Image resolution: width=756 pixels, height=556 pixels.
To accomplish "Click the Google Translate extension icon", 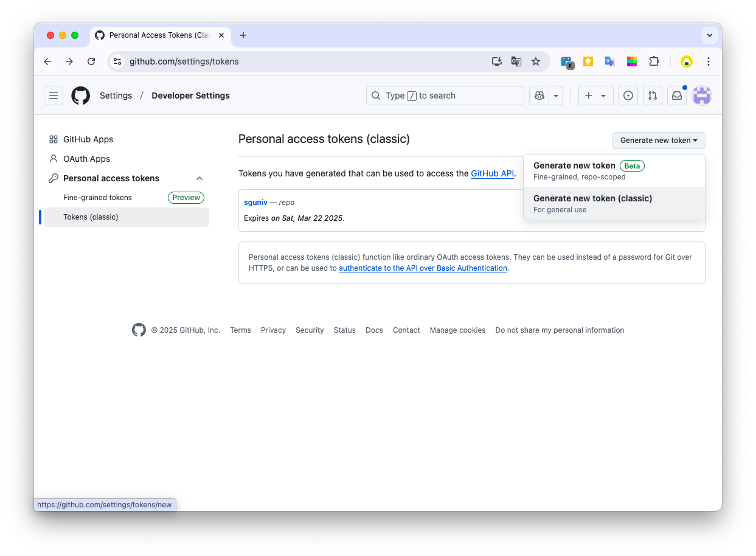I will (x=609, y=61).
